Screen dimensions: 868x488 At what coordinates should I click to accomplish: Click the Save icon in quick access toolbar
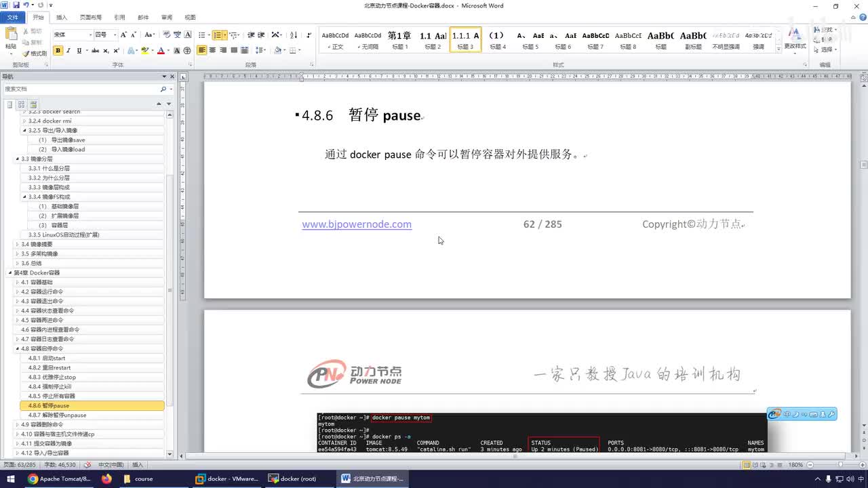[16, 5]
